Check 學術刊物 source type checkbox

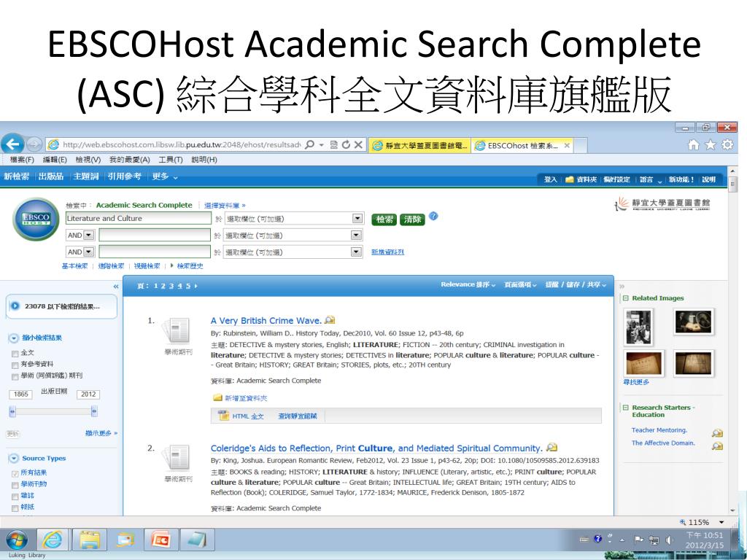(15, 485)
